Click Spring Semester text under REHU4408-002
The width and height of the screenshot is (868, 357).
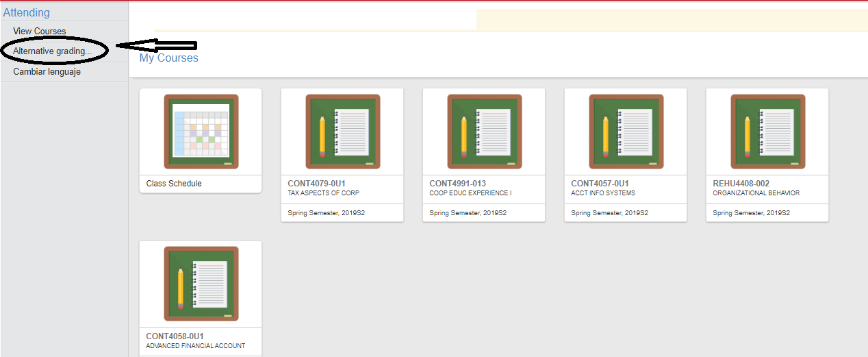click(x=752, y=213)
